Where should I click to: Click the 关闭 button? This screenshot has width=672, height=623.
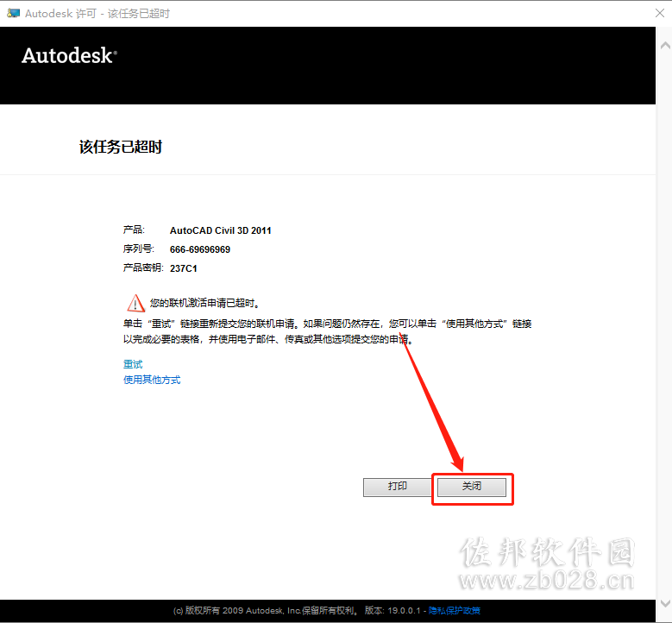[x=471, y=487]
